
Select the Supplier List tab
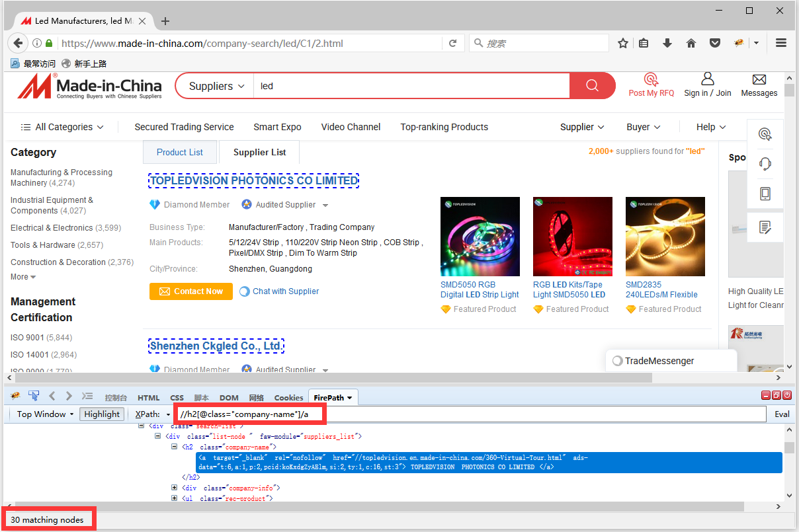260,152
